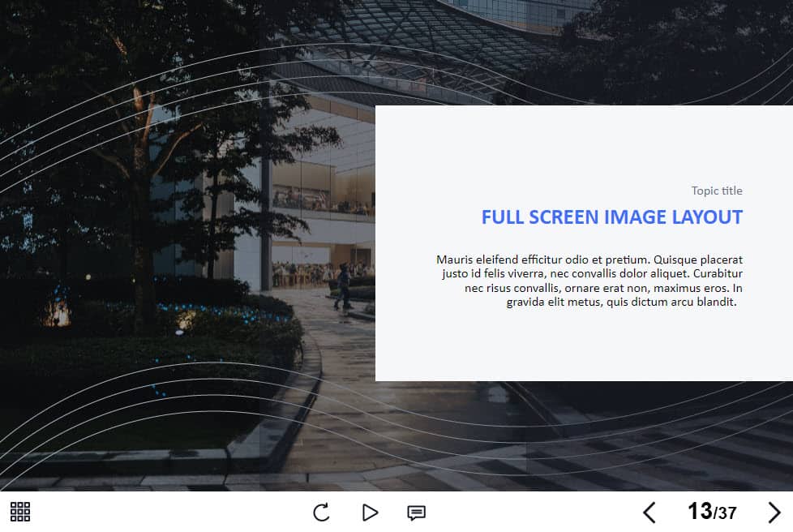Open the slide grid menu icon
Image resolution: width=793 pixels, height=532 pixels.
pyautogui.click(x=20, y=512)
